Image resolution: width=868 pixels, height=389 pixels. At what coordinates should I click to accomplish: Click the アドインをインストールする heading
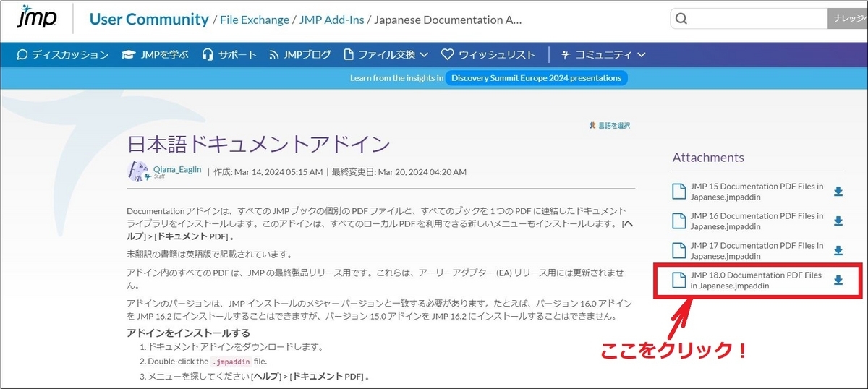[188, 333]
